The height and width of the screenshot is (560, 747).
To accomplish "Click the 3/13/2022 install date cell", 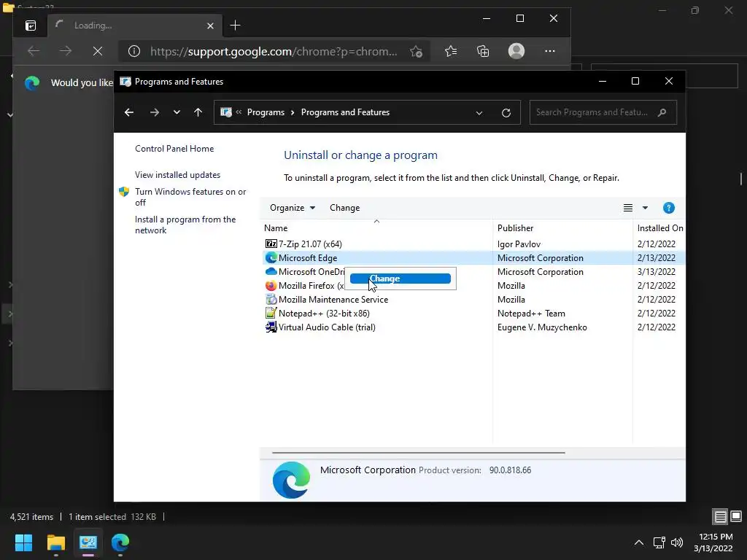I will click(x=657, y=271).
